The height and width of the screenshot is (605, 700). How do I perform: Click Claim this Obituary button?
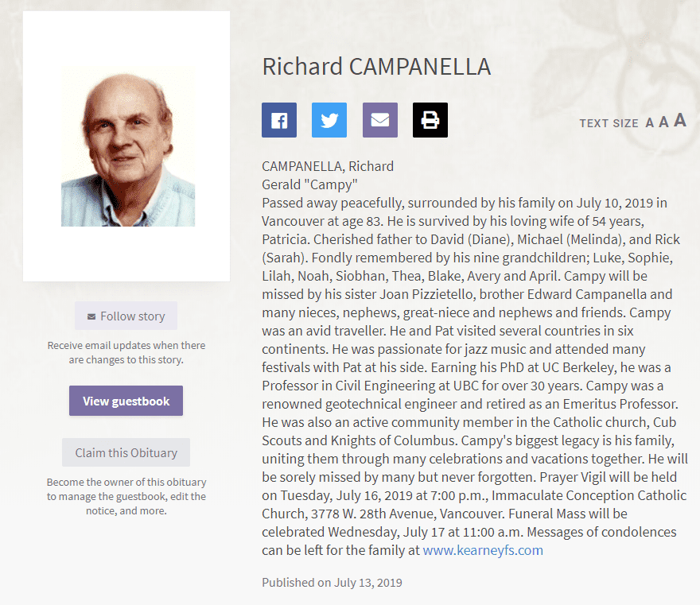[x=126, y=452]
